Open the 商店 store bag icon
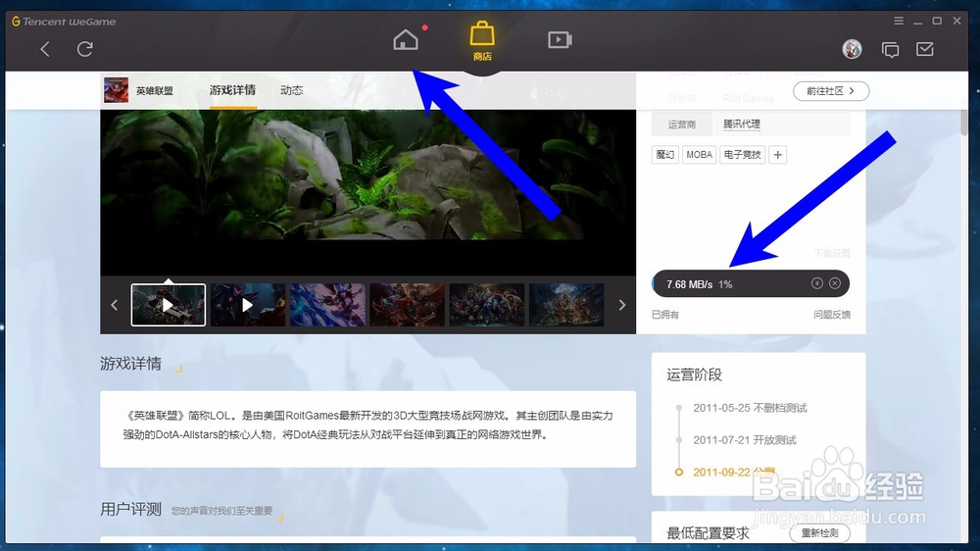This screenshot has width=980, height=551. click(x=482, y=40)
